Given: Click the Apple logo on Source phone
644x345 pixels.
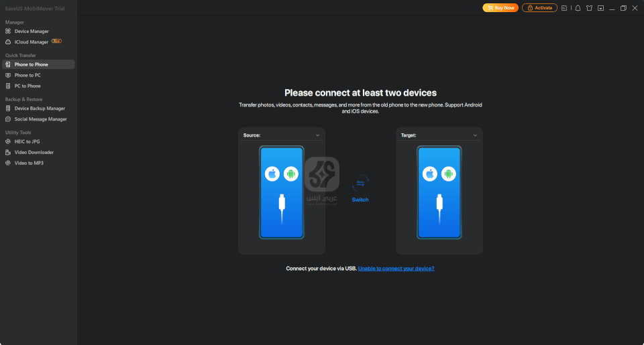Looking at the screenshot, I should coord(272,174).
